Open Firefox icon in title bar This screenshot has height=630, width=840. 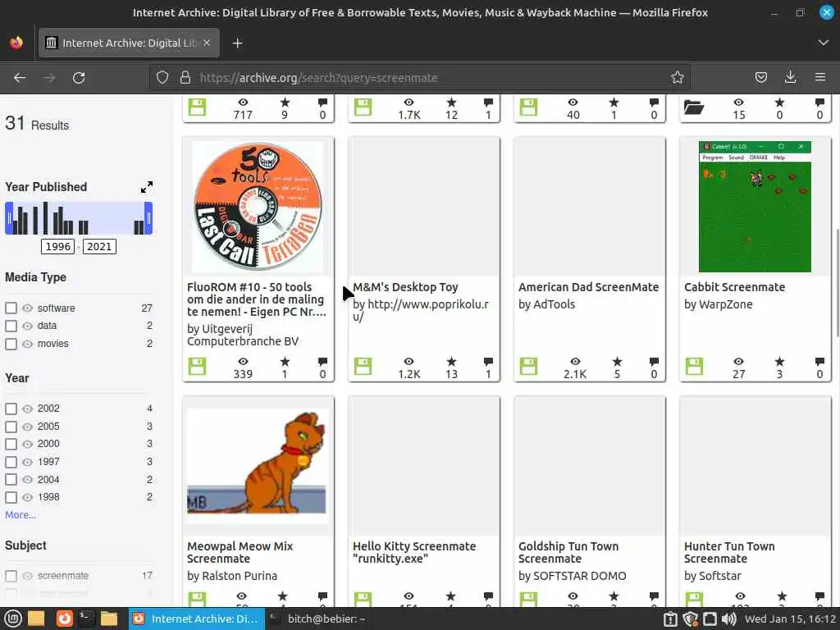(16, 43)
